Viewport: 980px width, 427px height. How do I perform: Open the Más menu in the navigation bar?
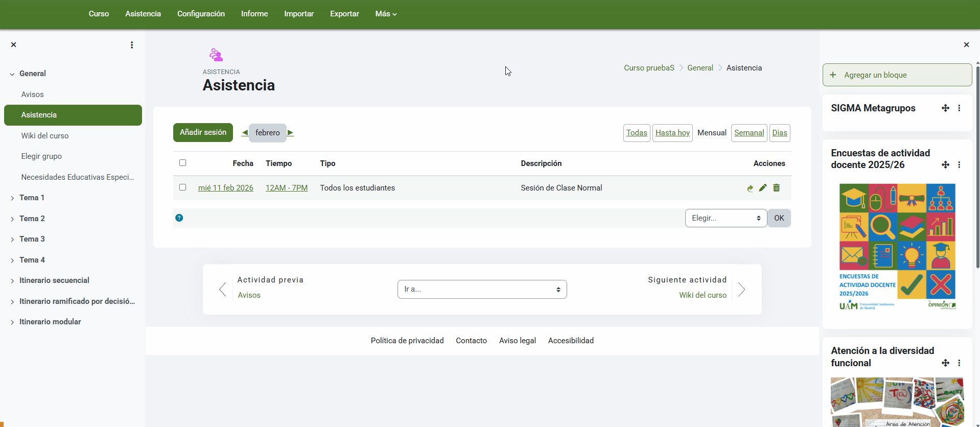(x=386, y=14)
